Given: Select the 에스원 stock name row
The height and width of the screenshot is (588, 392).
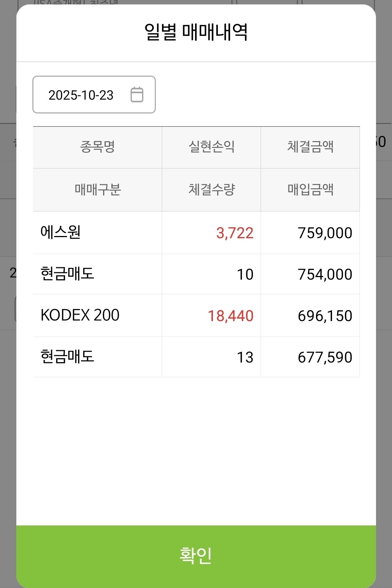Looking at the screenshot, I should tap(196, 233).
